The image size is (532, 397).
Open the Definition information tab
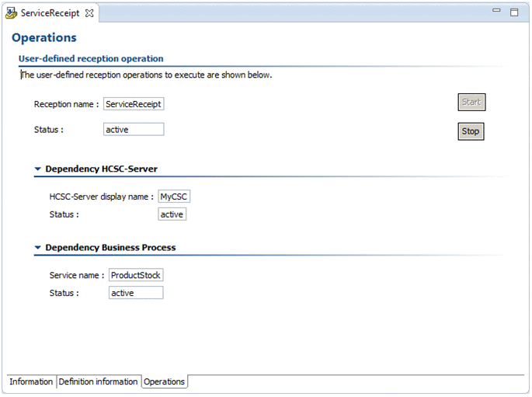tap(98, 381)
